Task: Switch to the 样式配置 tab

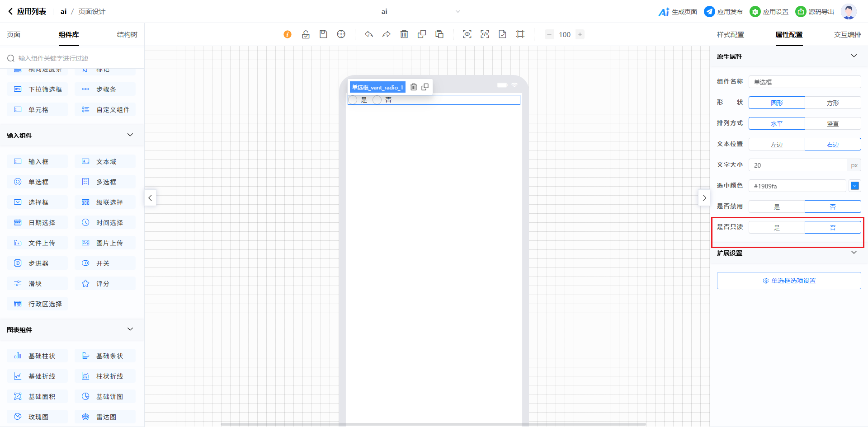Action: point(730,35)
